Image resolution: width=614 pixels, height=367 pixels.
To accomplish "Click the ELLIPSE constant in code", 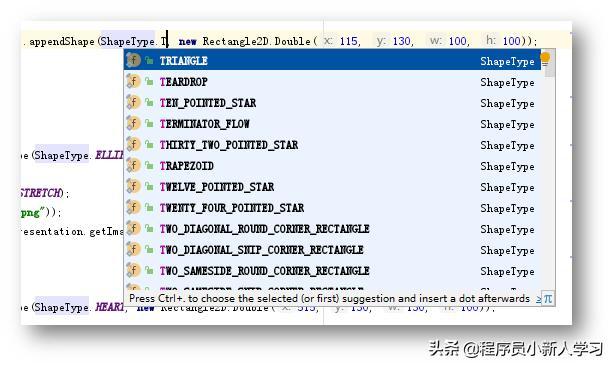I will 110,155.
